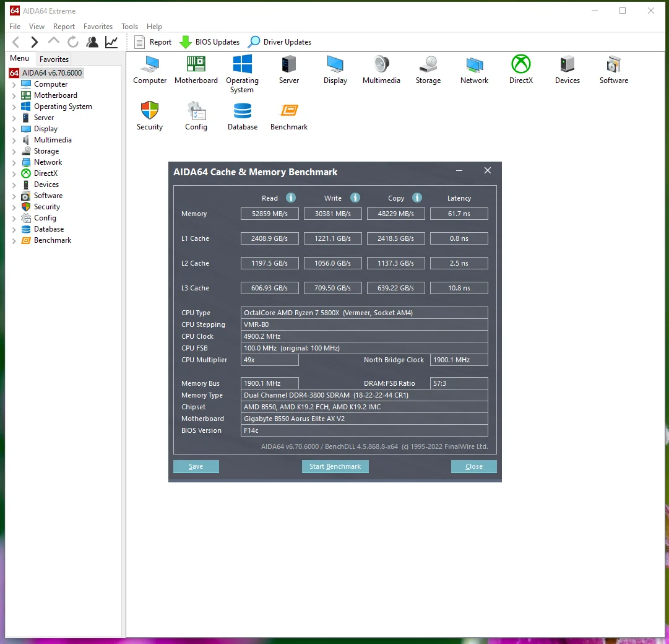The image size is (669, 644).
Task: Switch to the Favorites sidebar tab
Action: (54, 59)
